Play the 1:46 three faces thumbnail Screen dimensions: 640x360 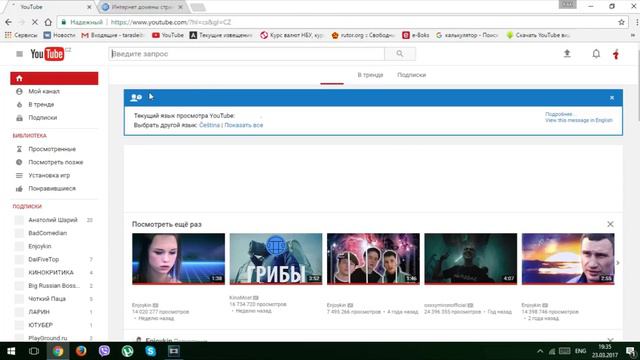click(x=373, y=259)
